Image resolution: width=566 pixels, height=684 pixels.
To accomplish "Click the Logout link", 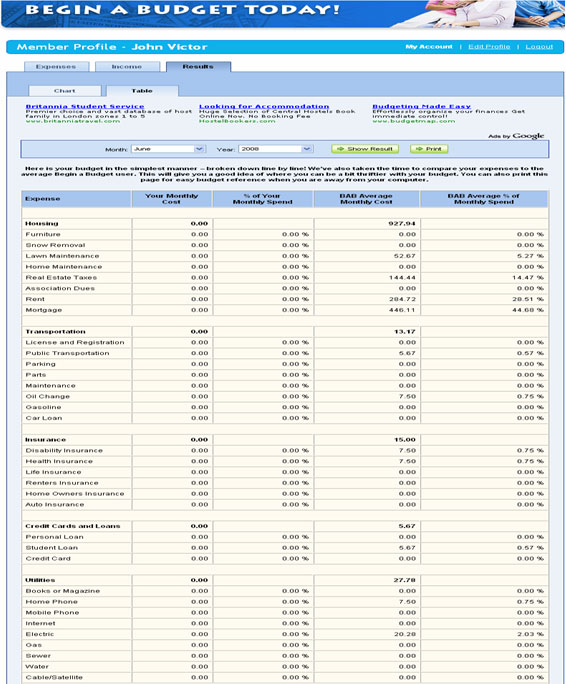I will point(539,47).
